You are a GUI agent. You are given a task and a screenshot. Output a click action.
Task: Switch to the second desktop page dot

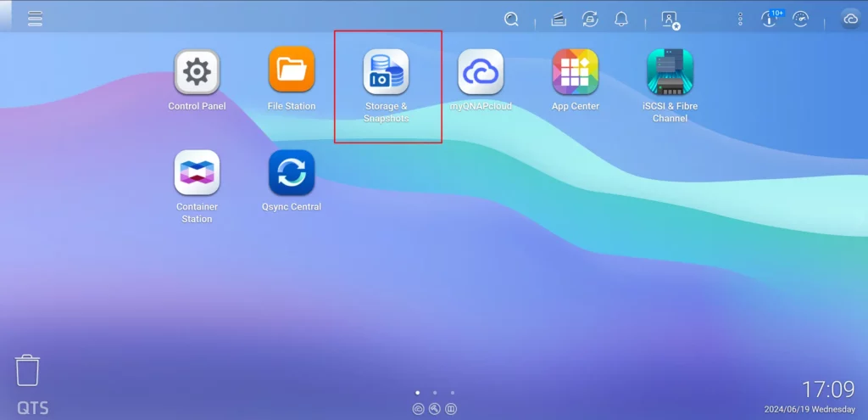pos(435,393)
